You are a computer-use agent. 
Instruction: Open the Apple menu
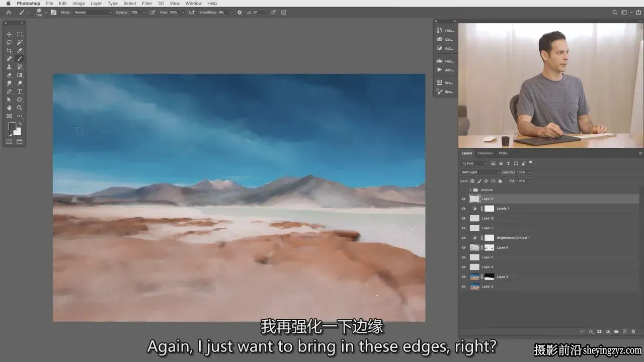8,3
